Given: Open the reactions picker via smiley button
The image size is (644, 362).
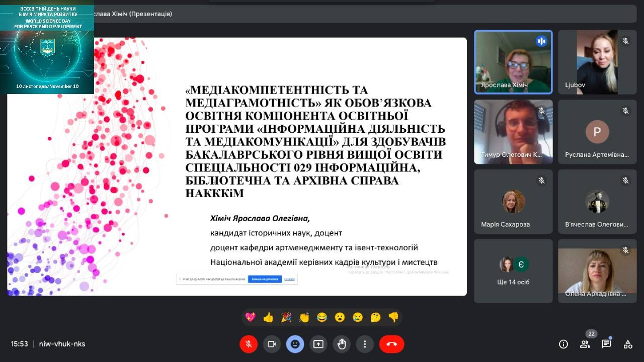Looking at the screenshot, I should [x=295, y=344].
